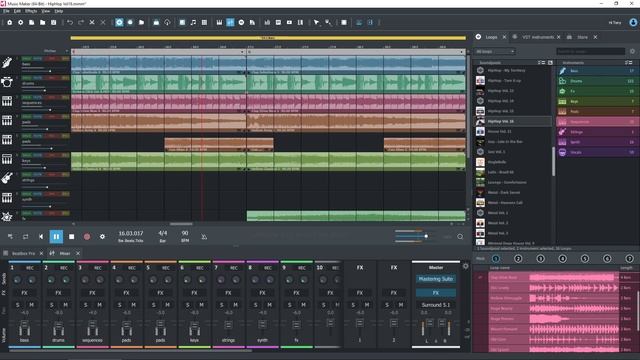
Task: Select the Drums instrument category
Action: point(597,81)
